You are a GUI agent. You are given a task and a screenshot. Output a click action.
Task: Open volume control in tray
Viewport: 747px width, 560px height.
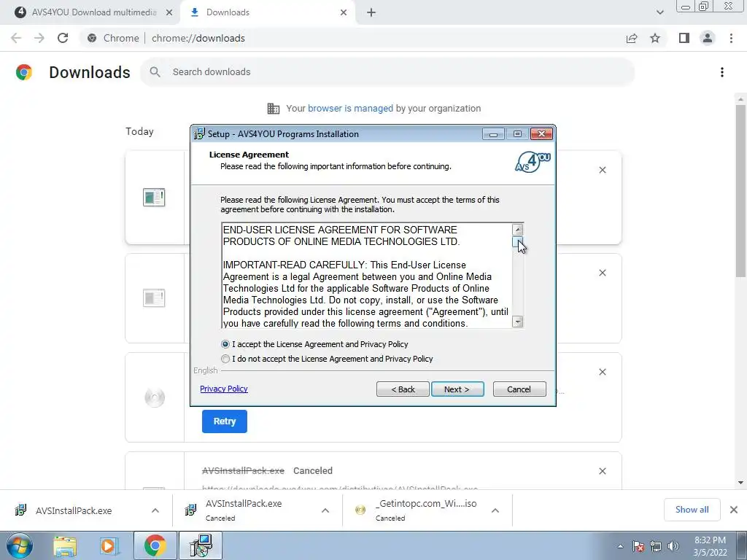(673, 546)
